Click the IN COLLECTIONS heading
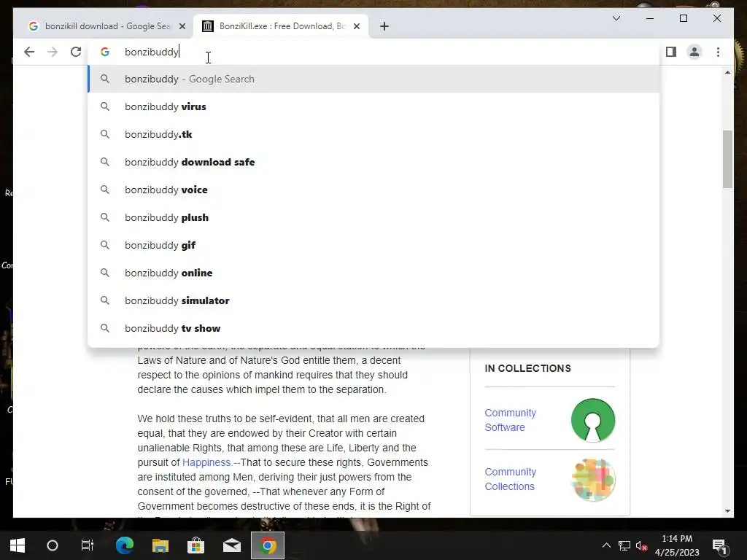Image resolution: width=747 pixels, height=560 pixels. coord(527,368)
